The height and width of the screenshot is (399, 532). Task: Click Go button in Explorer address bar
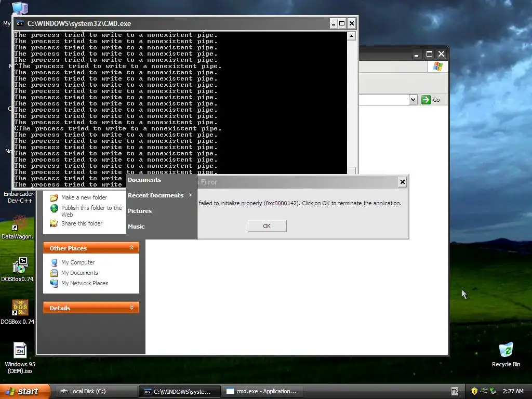431,100
